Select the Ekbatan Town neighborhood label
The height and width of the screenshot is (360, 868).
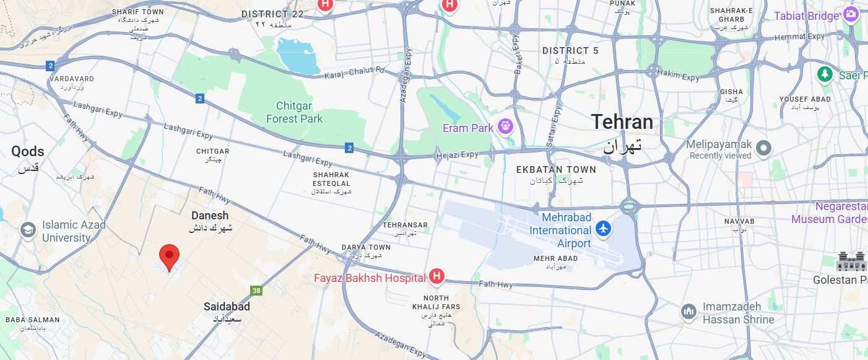click(556, 169)
